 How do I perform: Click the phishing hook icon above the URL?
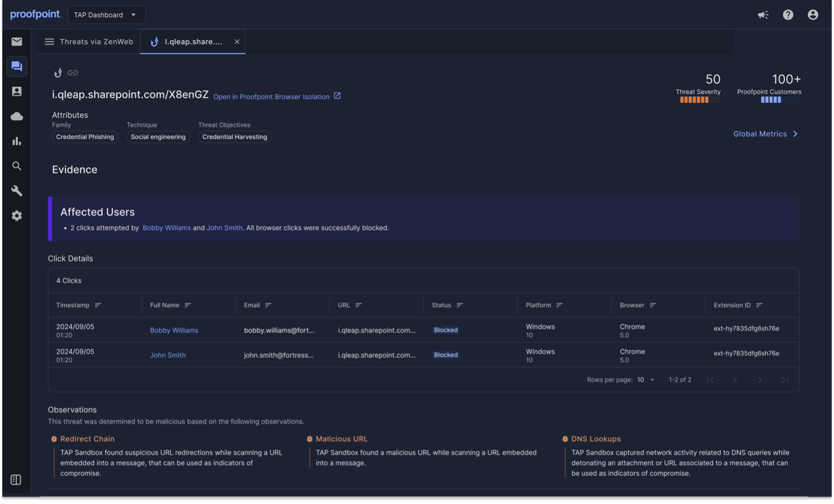click(x=57, y=72)
